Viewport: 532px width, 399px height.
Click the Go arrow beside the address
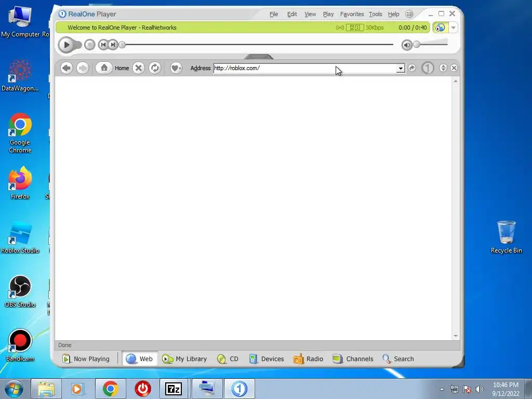click(412, 68)
